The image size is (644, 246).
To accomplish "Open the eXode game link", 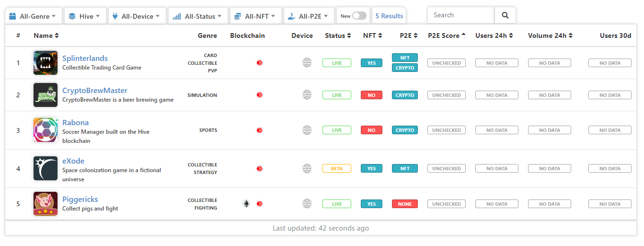I will point(73,161).
